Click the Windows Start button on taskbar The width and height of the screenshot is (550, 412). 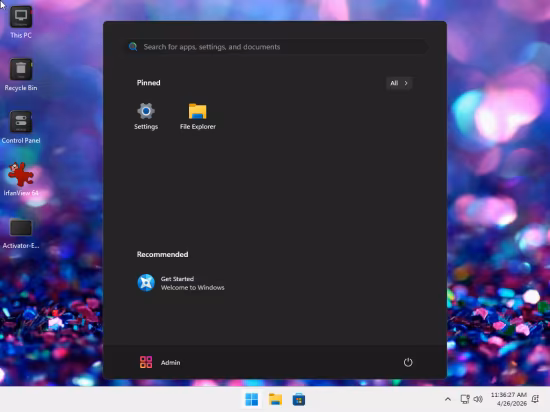click(x=251, y=399)
